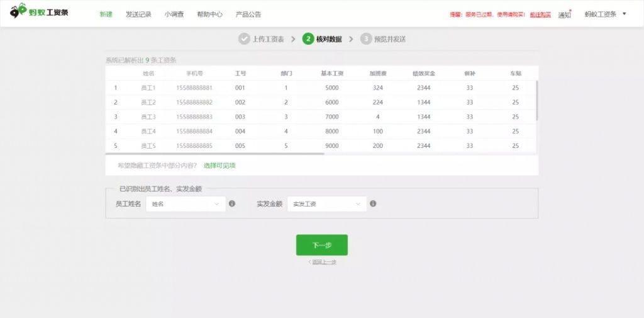Viewport: 644px width, 318px height.
Task: Open the 员工姓名 dropdown
Action: [186, 204]
